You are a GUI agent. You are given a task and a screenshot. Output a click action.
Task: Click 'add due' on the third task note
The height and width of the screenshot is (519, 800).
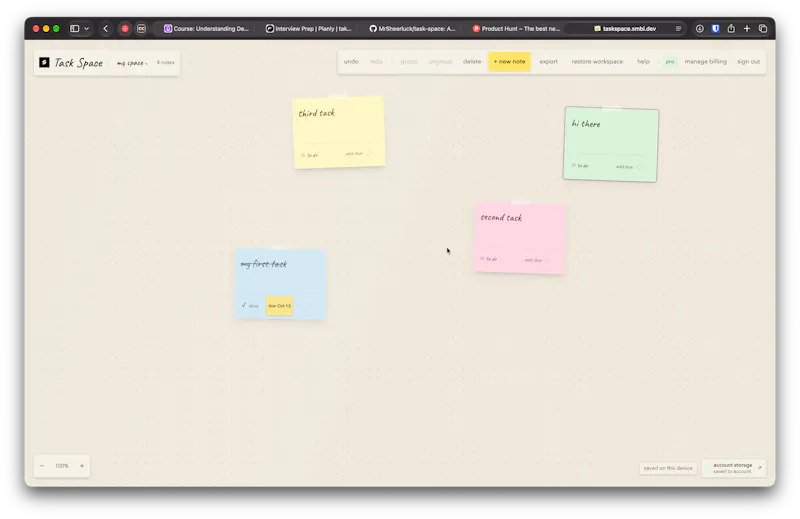click(354, 154)
